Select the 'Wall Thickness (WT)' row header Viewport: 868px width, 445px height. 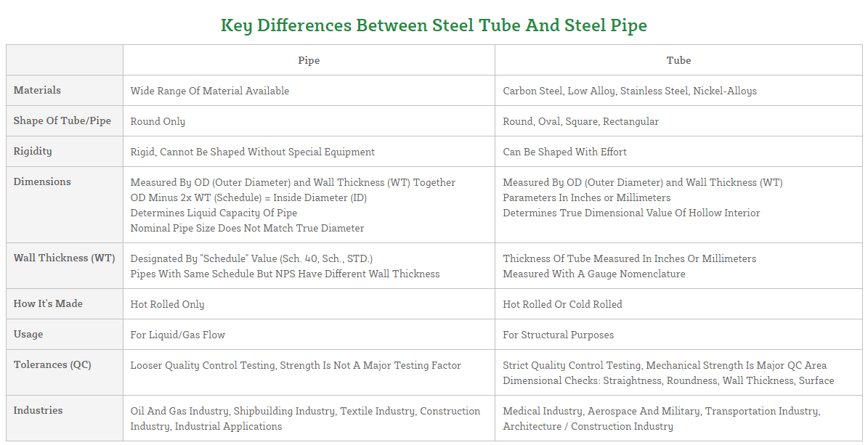64,258
